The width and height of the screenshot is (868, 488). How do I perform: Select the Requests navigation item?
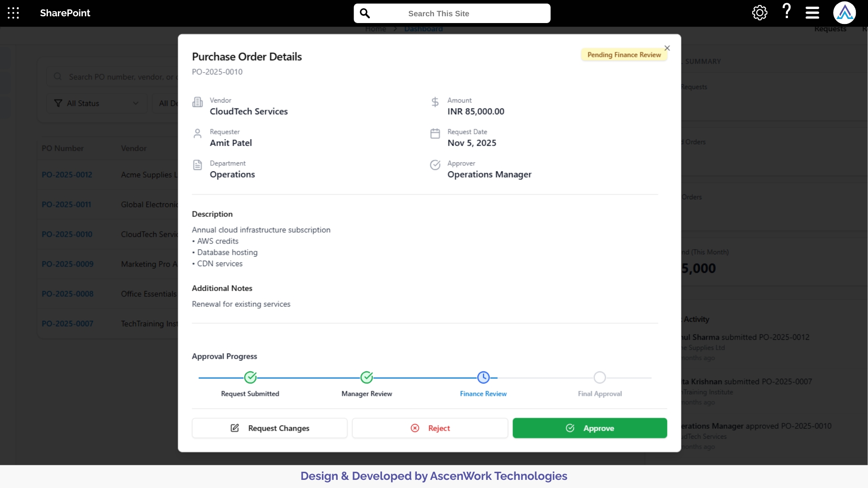coord(830,28)
